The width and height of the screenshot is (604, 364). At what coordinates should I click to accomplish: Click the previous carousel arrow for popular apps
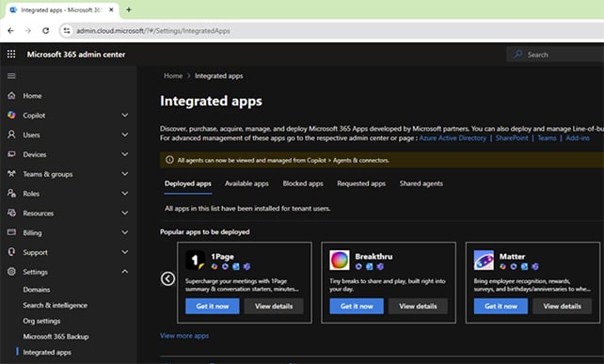167,278
